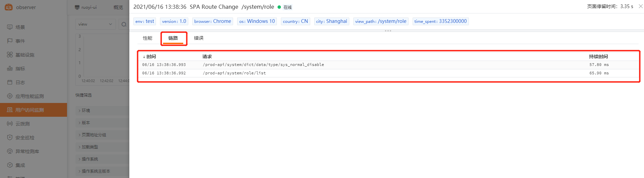Open 日志 via its sidebar icon
This screenshot has width=644, height=178.
[10, 82]
